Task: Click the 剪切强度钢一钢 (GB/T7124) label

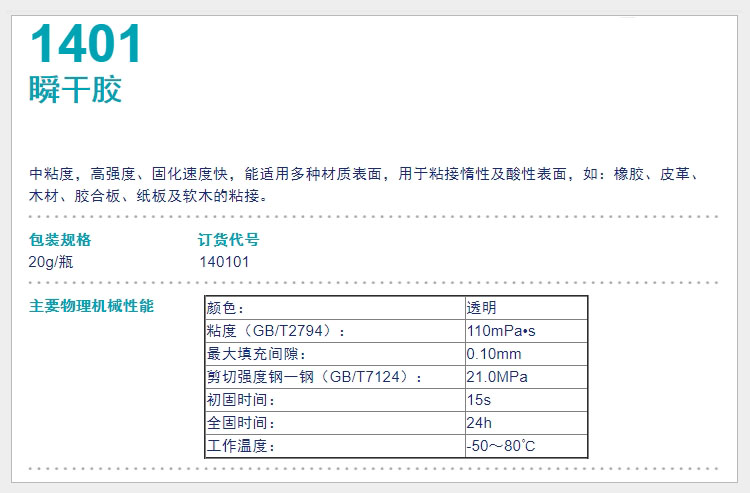Action: (x=314, y=377)
